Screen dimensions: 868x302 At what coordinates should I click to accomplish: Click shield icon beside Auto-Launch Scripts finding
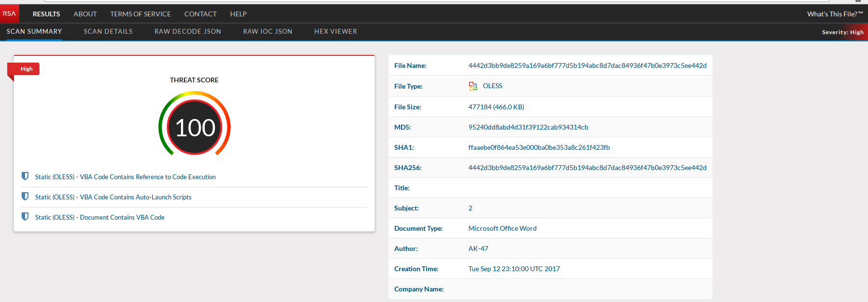[x=25, y=197]
